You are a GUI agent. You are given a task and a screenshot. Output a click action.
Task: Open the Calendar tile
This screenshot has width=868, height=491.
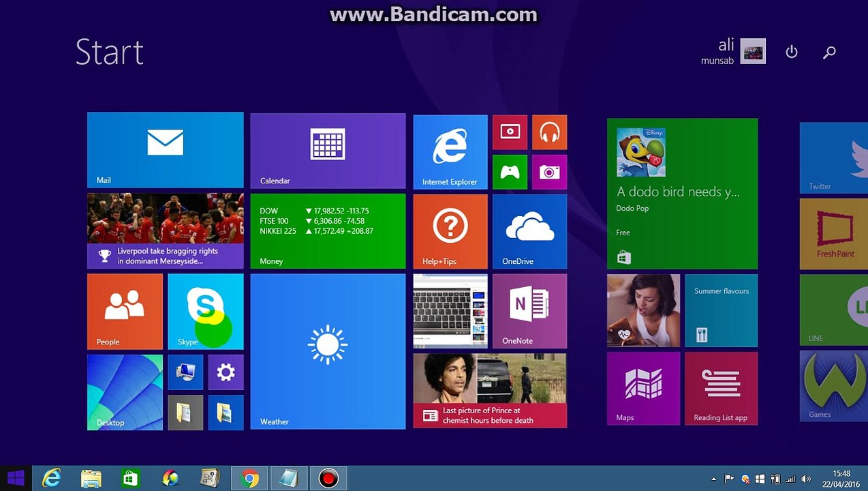click(328, 151)
